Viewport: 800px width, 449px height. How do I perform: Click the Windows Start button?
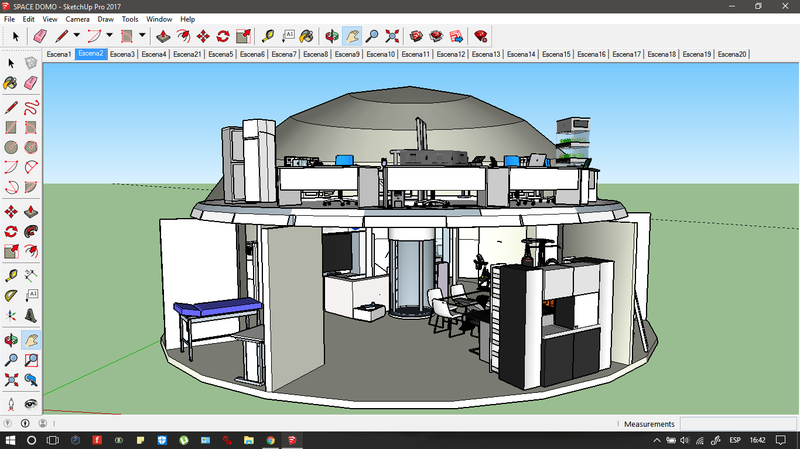[10, 439]
